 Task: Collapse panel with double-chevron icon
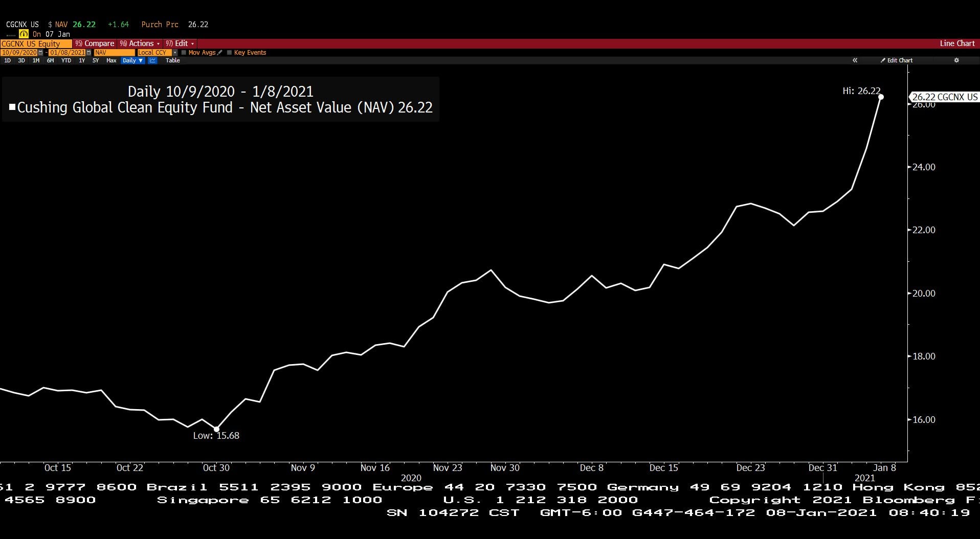click(855, 60)
